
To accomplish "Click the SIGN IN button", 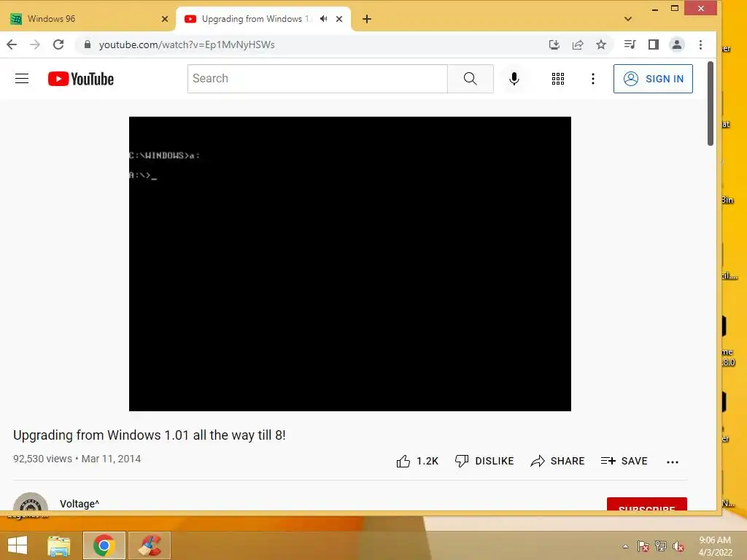I will pos(653,79).
